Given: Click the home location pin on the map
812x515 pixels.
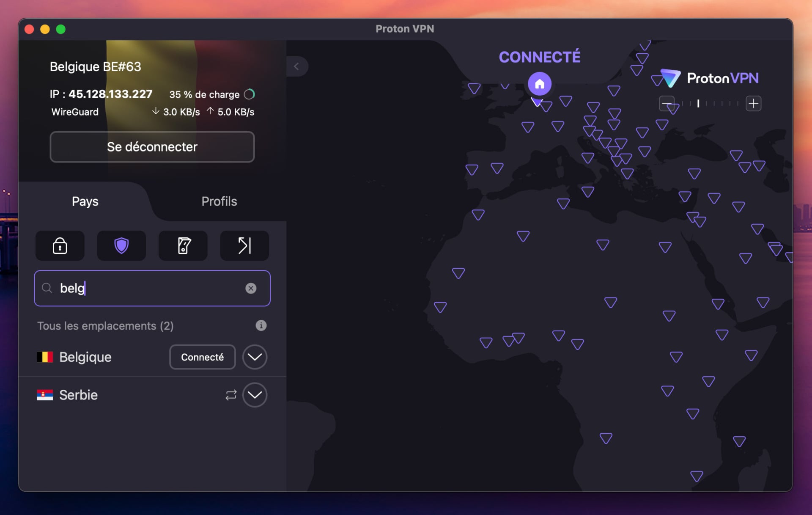Looking at the screenshot, I should 539,83.
